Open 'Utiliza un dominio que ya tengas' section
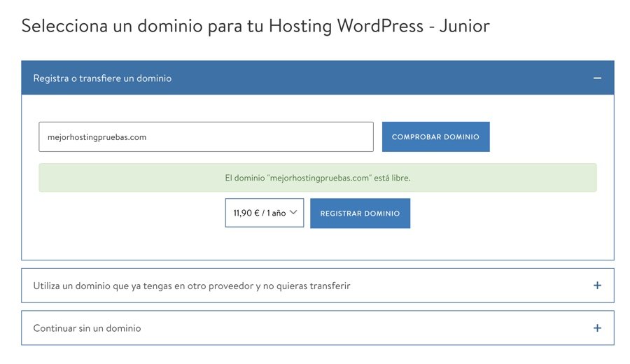Screen dimensions: 630x364 [317, 286]
